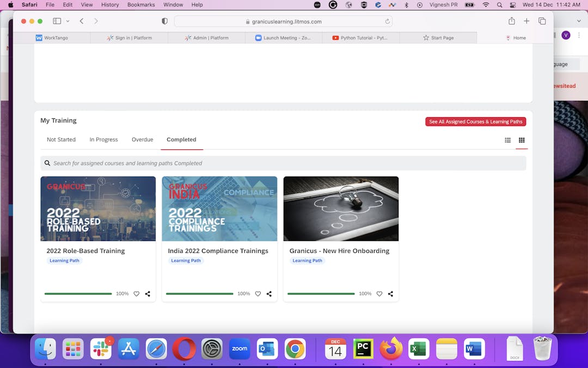Switch to the In Progress tab

(103, 140)
